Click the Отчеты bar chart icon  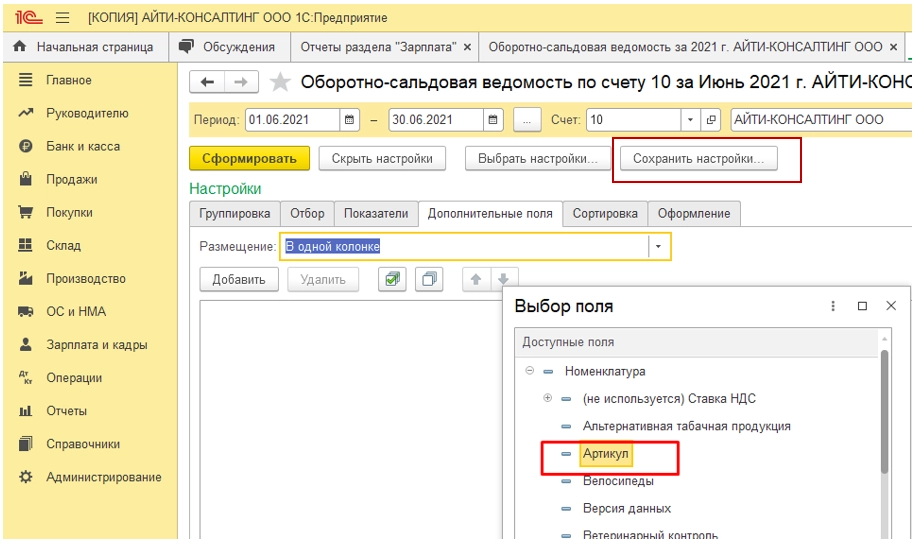click(x=25, y=411)
